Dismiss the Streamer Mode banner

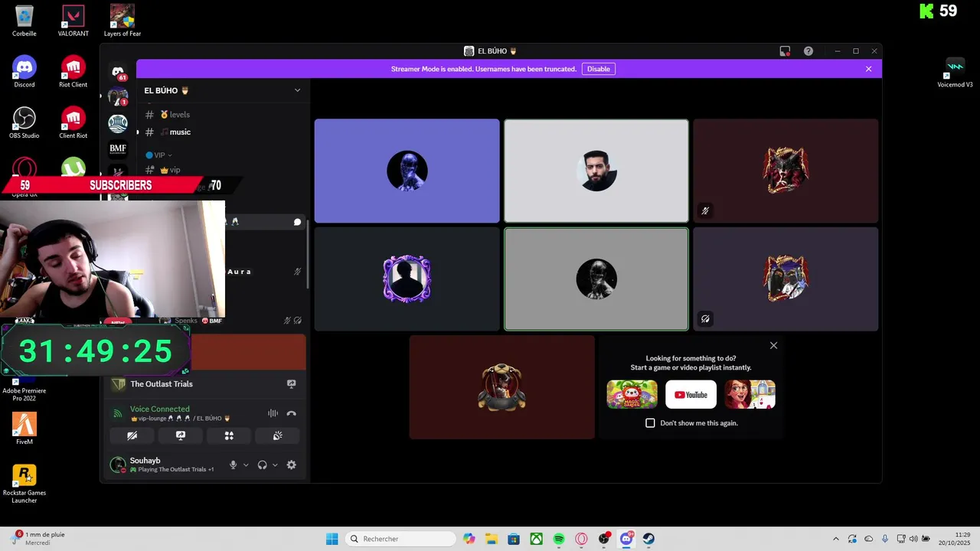click(x=868, y=69)
